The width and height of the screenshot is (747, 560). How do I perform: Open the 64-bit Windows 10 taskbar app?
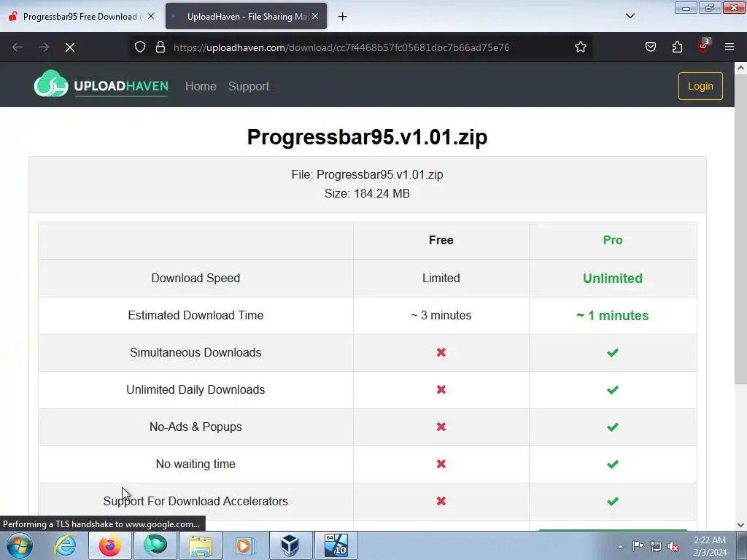pos(336,545)
